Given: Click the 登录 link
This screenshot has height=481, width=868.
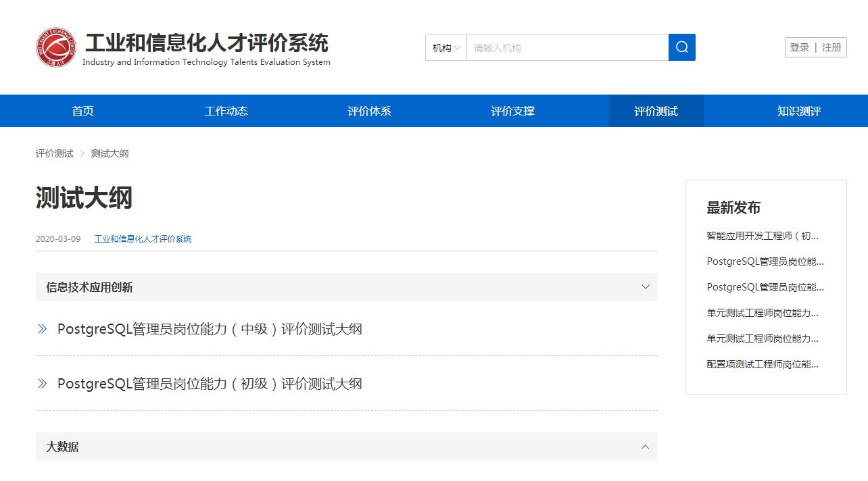Looking at the screenshot, I should (x=800, y=47).
